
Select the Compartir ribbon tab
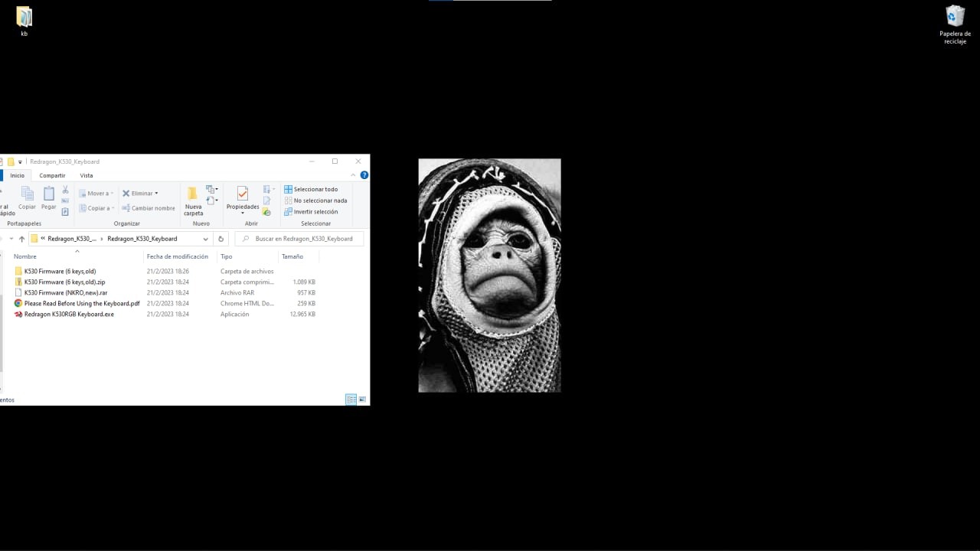tap(52, 175)
